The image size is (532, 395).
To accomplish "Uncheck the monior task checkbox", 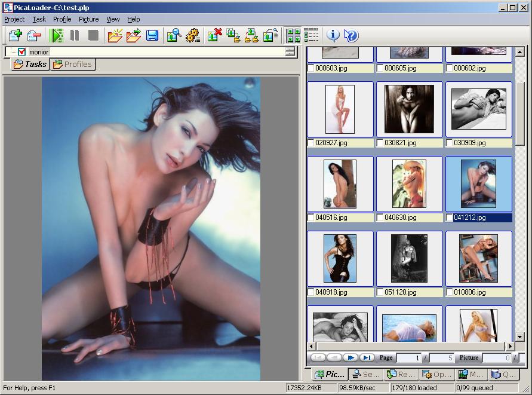I will point(22,52).
